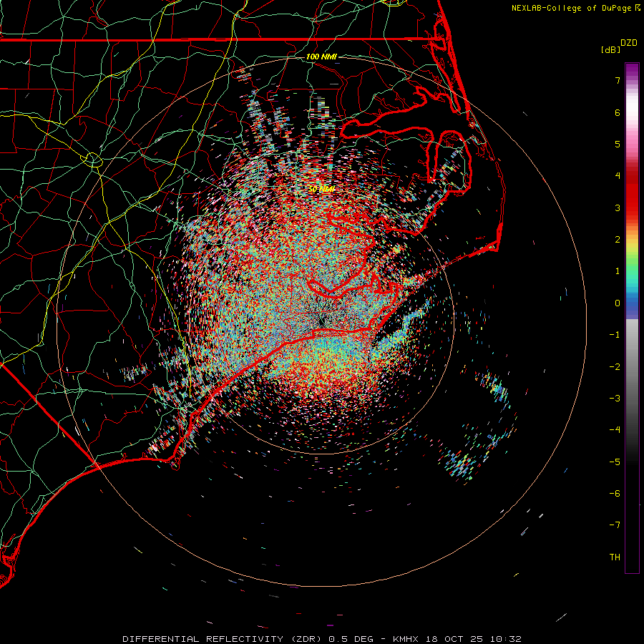Viewport: 644px width, 644px height.
Task: Pick the -2 label on the scale
Action: (615, 367)
